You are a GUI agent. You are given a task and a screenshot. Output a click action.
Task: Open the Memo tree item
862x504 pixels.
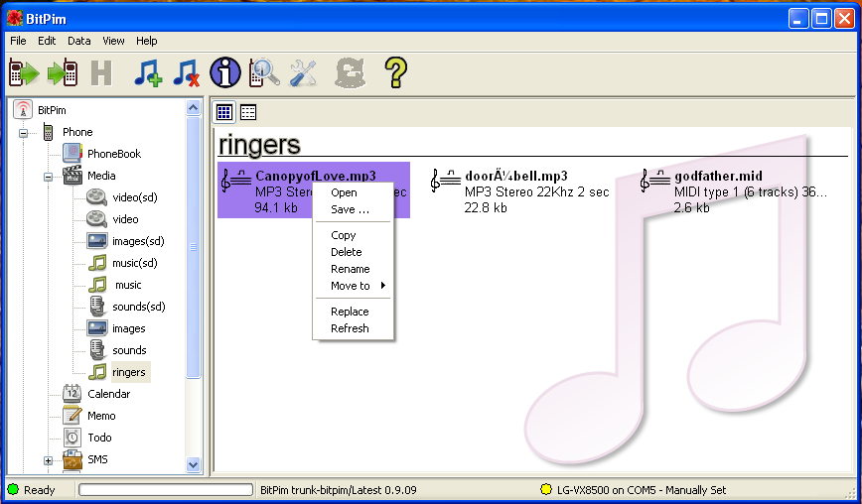[101, 416]
